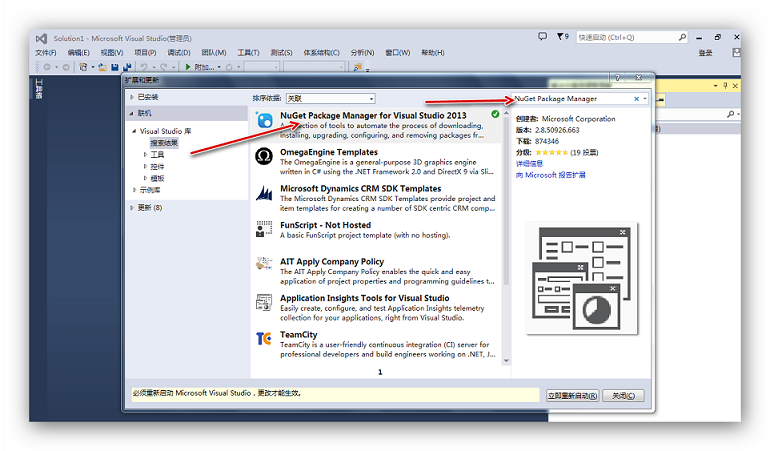Collapse the 联机 category
The height and width of the screenshot is (451, 770).
coord(132,113)
